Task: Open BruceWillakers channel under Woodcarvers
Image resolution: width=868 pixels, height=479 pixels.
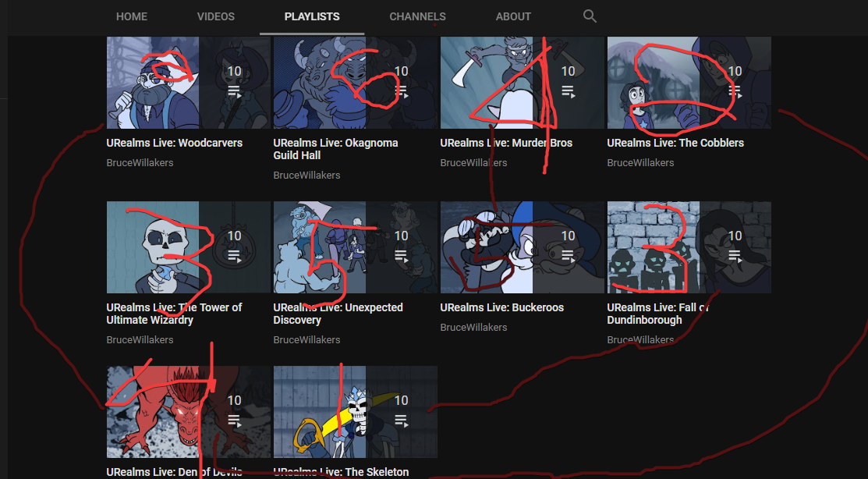Action: pos(140,163)
